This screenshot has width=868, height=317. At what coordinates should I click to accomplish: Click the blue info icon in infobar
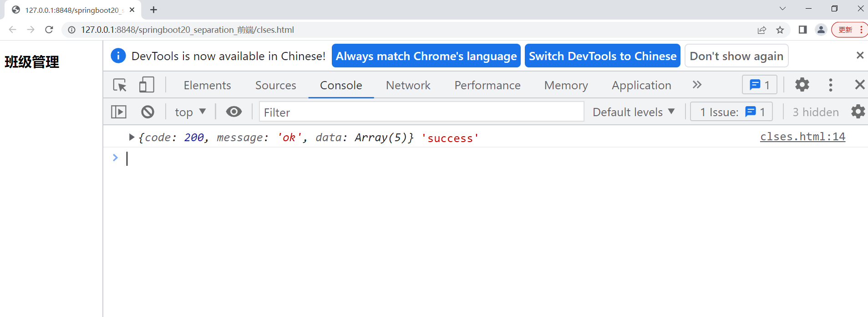118,56
